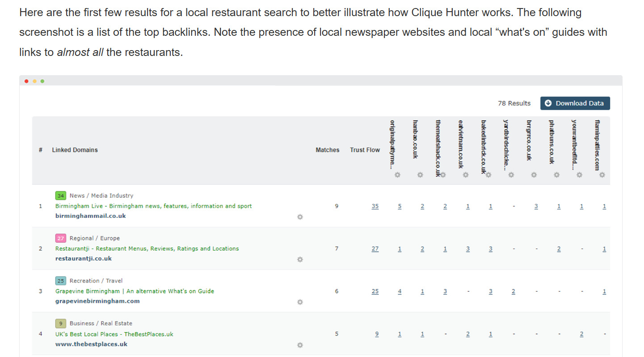Open gear settings under hanbao.co.uk column
This screenshot has width=644, height=357.
point(420,174)
